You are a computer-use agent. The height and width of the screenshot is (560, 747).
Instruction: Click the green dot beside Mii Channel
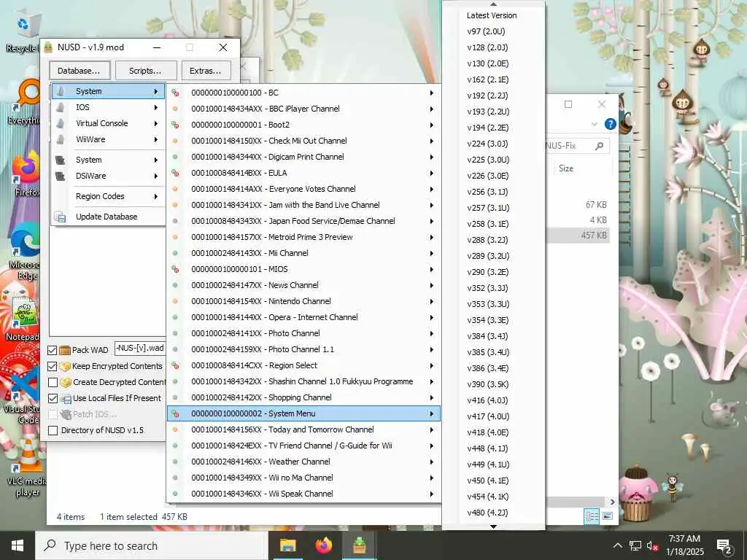click(175, 253)
